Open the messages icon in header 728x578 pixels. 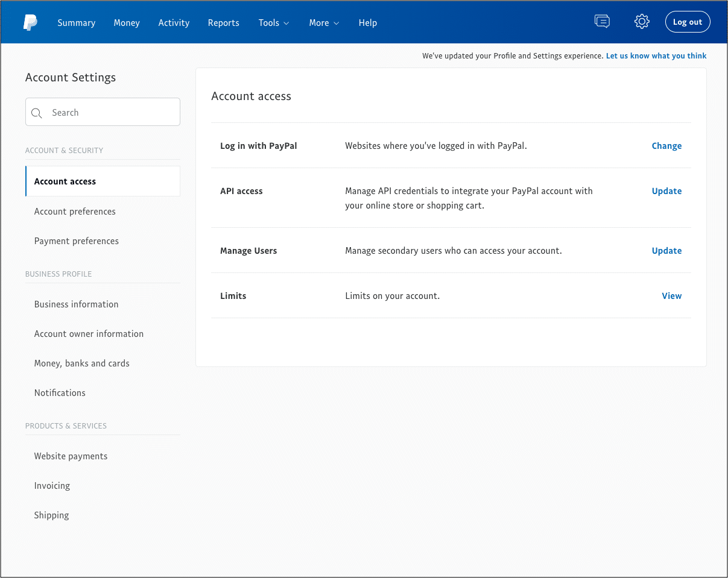tap(602, 22)
